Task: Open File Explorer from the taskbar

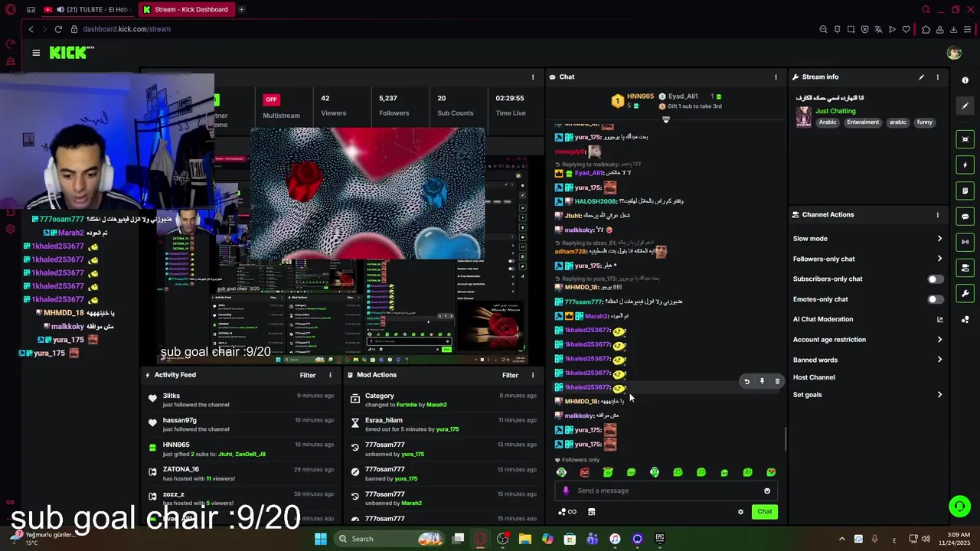Action: coord(525,539)
